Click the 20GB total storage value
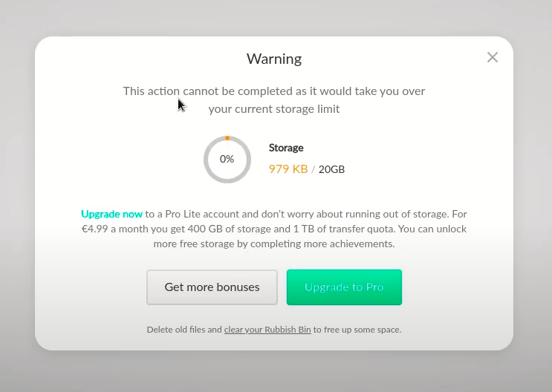The width and height of the screenshot is (552, 392). click(331, 169)
